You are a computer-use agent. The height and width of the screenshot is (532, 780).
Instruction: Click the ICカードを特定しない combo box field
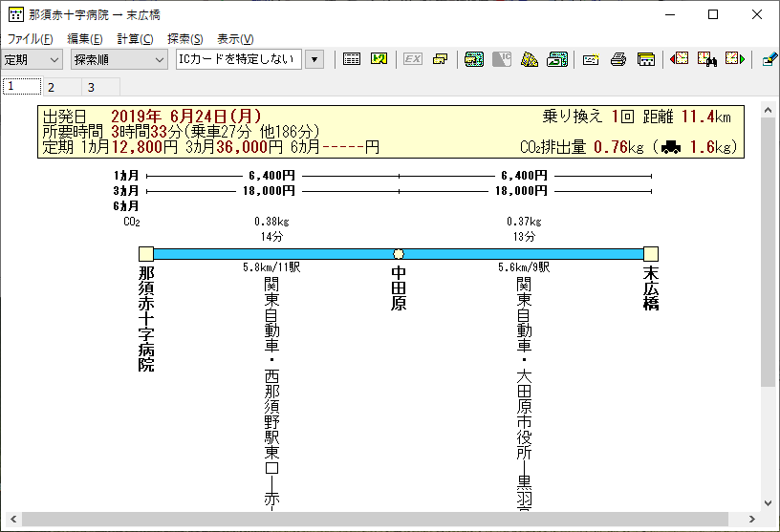(238, 59)
